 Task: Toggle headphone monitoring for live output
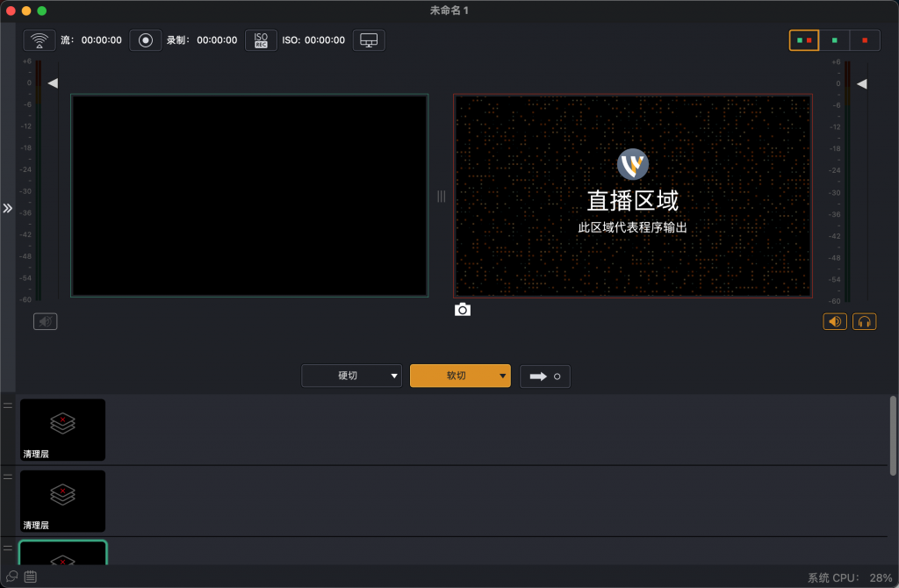864,321
